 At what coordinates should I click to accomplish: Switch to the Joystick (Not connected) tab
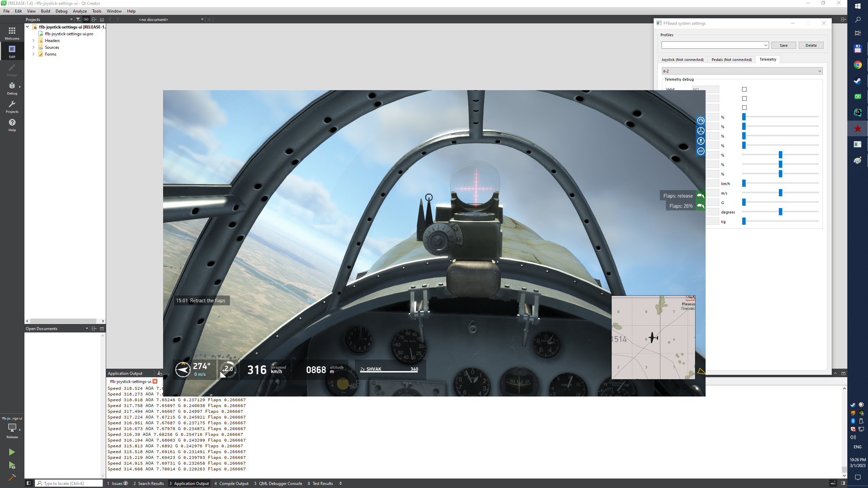coord(682,60)
